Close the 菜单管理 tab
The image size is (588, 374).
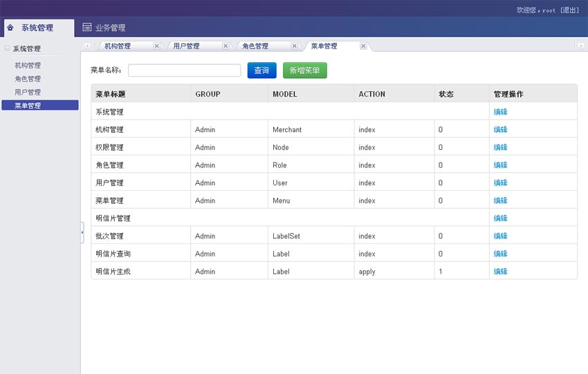click(363, 46)
